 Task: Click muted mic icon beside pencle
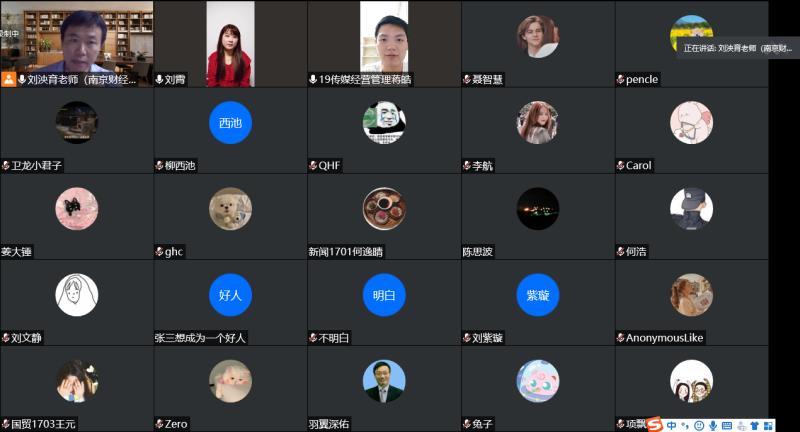point(620,80)
